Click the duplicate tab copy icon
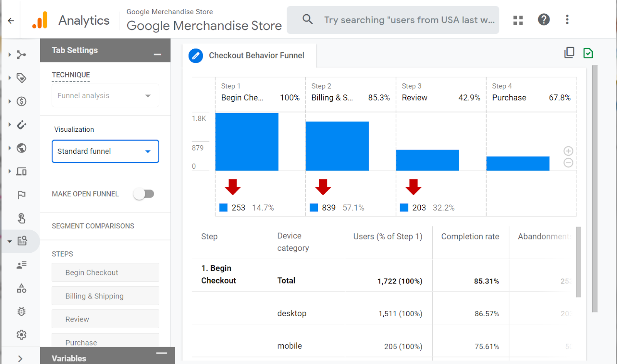The width and height of the screenshot is (617, 364). pyautogui.click(x=569, y=53)
